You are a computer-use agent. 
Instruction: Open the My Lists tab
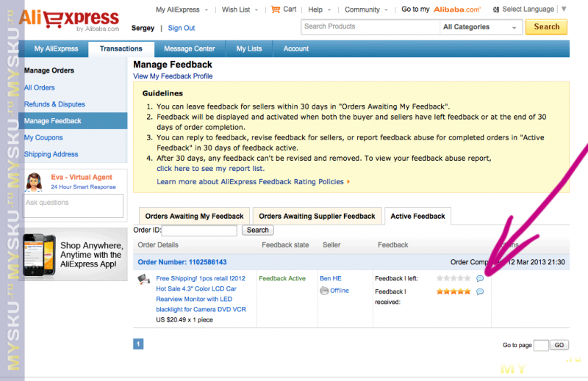[249, 48]
